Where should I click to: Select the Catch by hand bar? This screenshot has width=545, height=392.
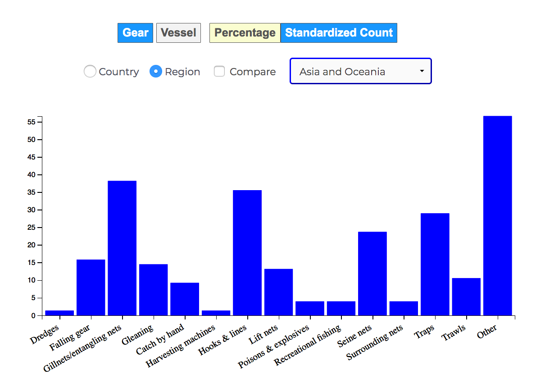coord(185,299)
